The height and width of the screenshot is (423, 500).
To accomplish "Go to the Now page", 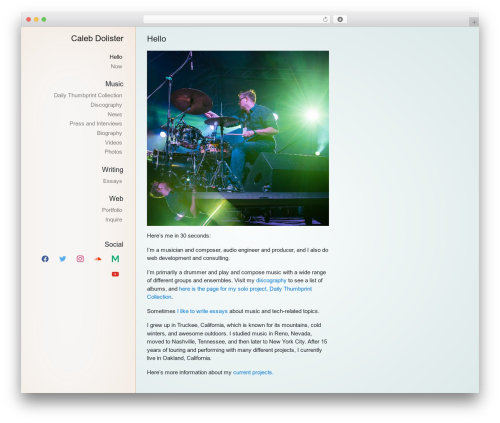I will (116, 66).
